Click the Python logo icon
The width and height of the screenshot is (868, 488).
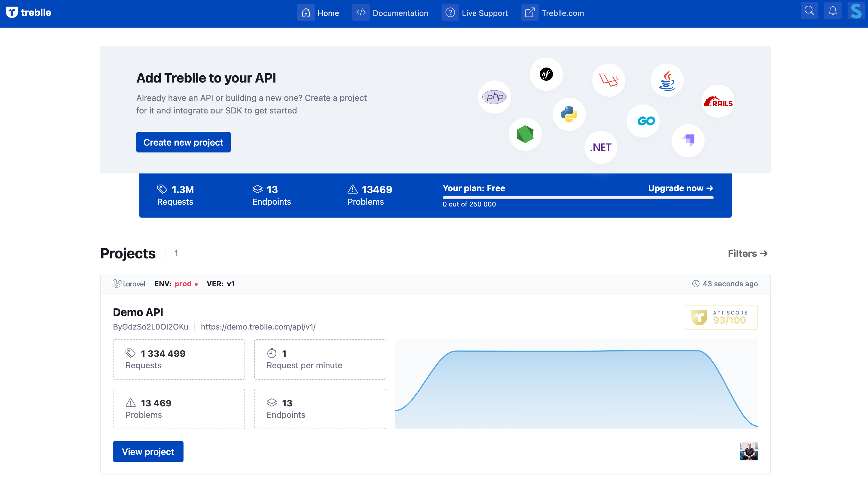[x=569, y=114]
